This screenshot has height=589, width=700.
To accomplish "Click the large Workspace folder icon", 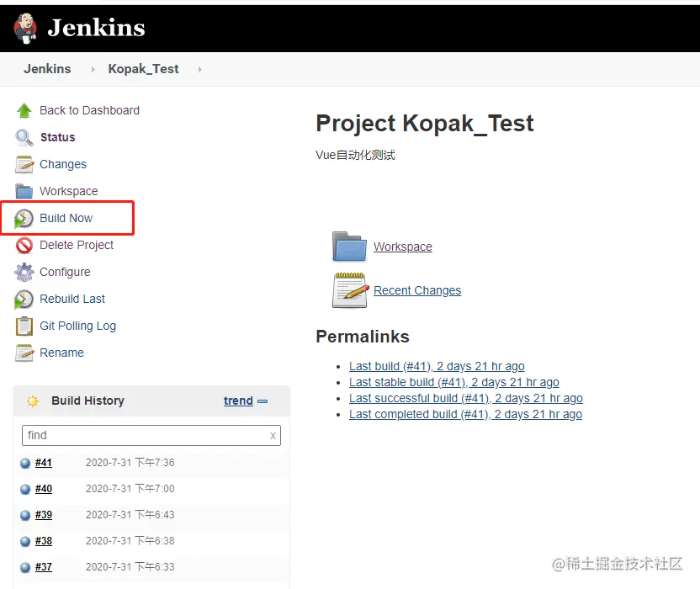I will [349, 246].
